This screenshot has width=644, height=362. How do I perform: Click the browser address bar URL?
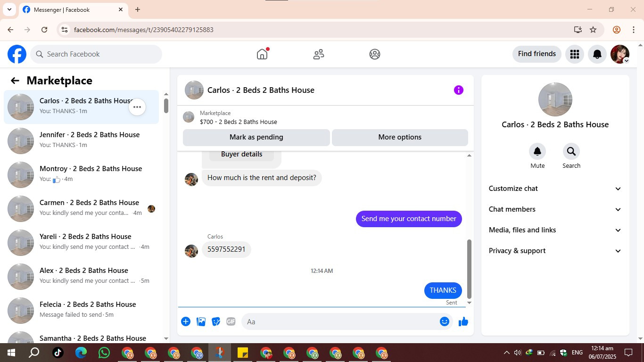tap(144, 30)
